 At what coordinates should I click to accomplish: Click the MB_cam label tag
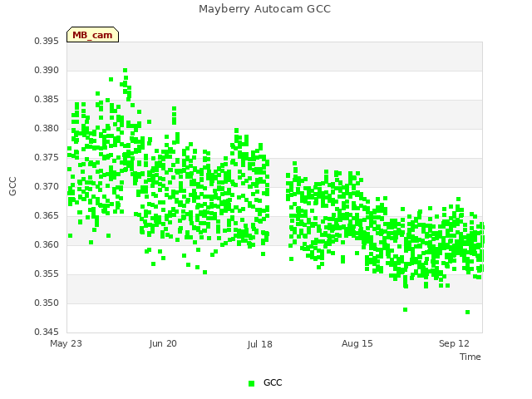click(x=92, y=35)
